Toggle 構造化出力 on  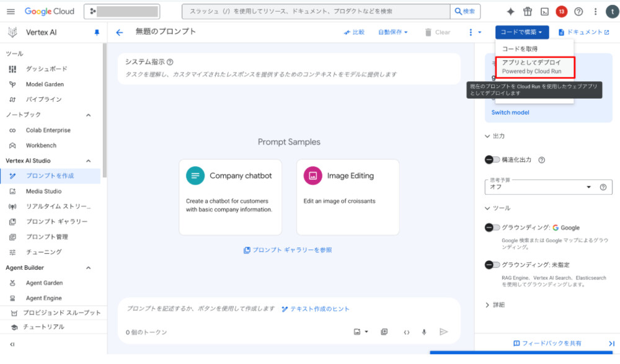point(493,159)
